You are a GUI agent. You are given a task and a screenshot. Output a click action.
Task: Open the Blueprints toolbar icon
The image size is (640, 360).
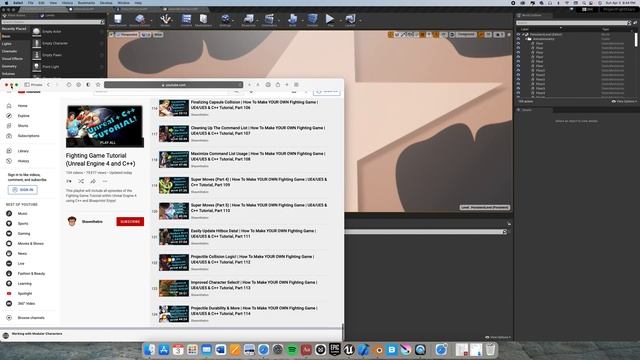[248, 20]
